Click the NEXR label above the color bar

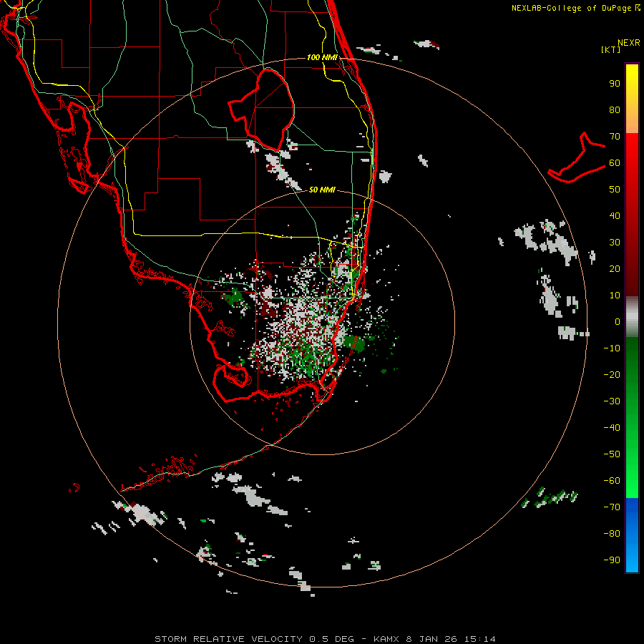(x=629, y=43)
